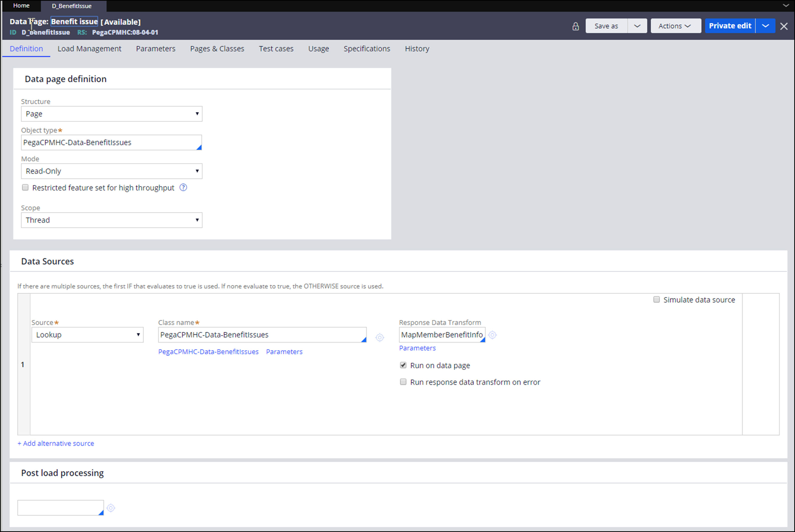The height and width of the screenshot is (532, 795).
Task: Uncheck Run on data page
Action: [403, 365]
